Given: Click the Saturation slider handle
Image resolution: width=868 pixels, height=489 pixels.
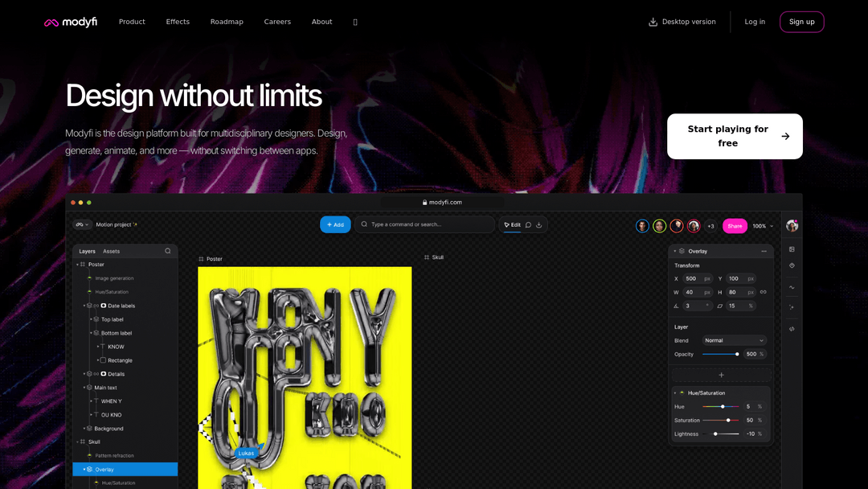Looking at the screenshot, I should click(728, 420).
